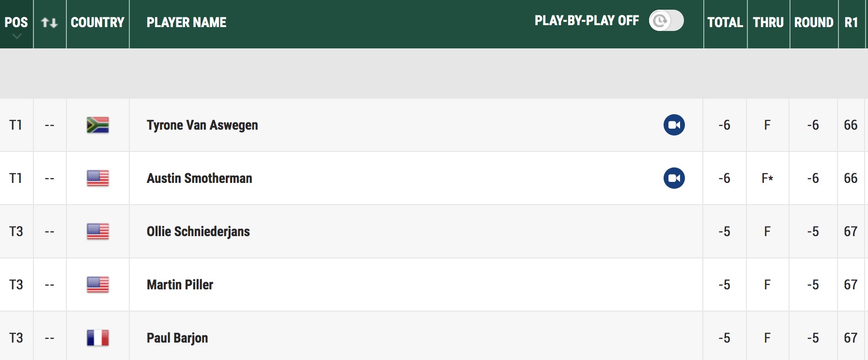Sort by the ROUND column header
The height and width of the screenshot is (360, 868).
click(814, 22)
